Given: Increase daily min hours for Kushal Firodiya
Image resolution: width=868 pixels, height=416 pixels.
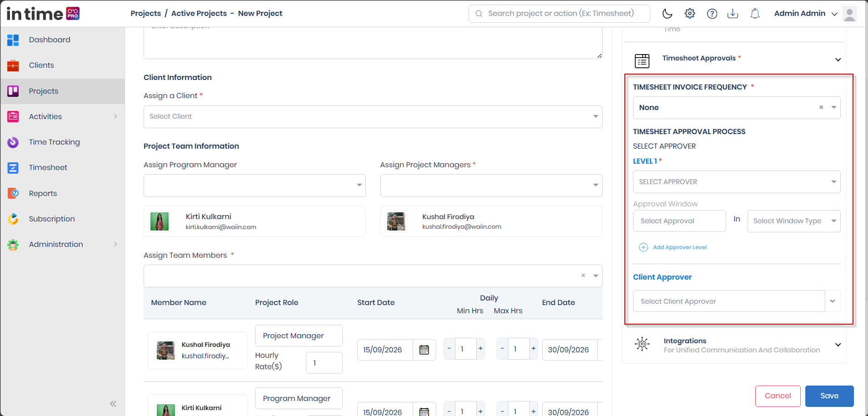Looking at the screenshot, I should (480, 349).
